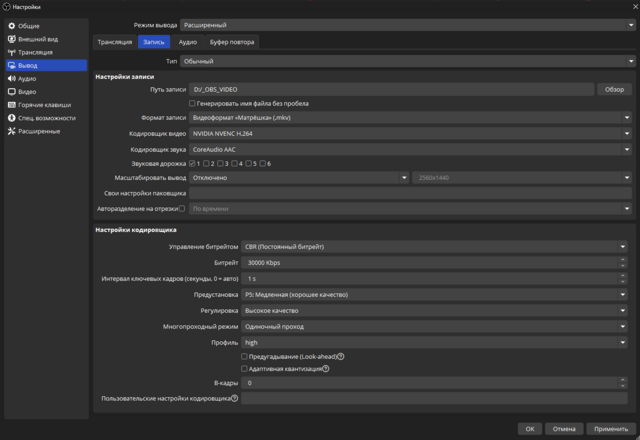Image resolution: width=640 pixels, height=440 pixels.
Task: Expand the Формат записи dropdown
Action: click(x=411, y=118)
